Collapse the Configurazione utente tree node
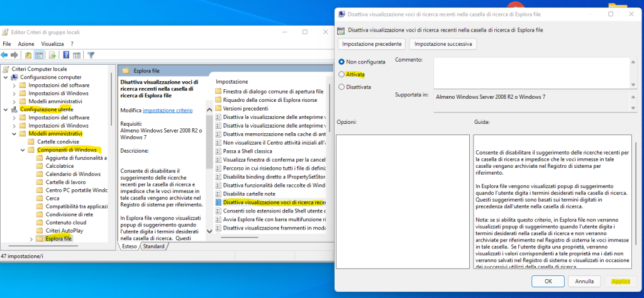The height and width of the screenshot is (298, 644). pos(6,109)
